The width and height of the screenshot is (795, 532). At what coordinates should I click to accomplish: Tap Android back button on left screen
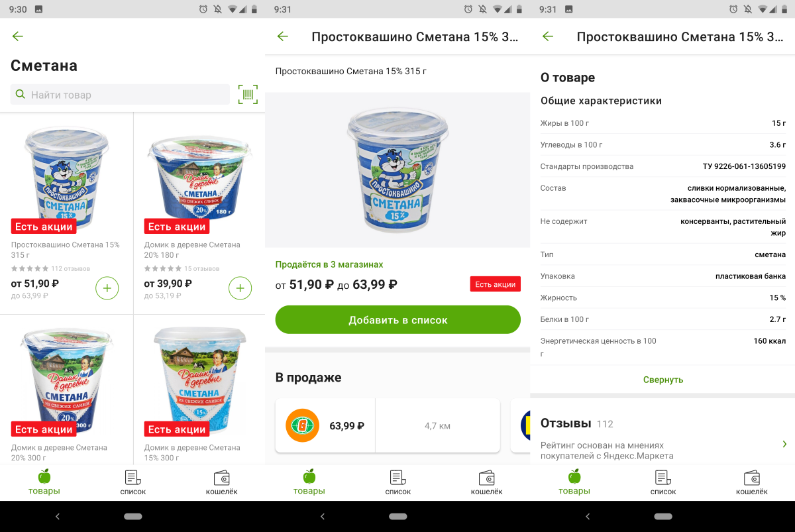tap(58, 516)
